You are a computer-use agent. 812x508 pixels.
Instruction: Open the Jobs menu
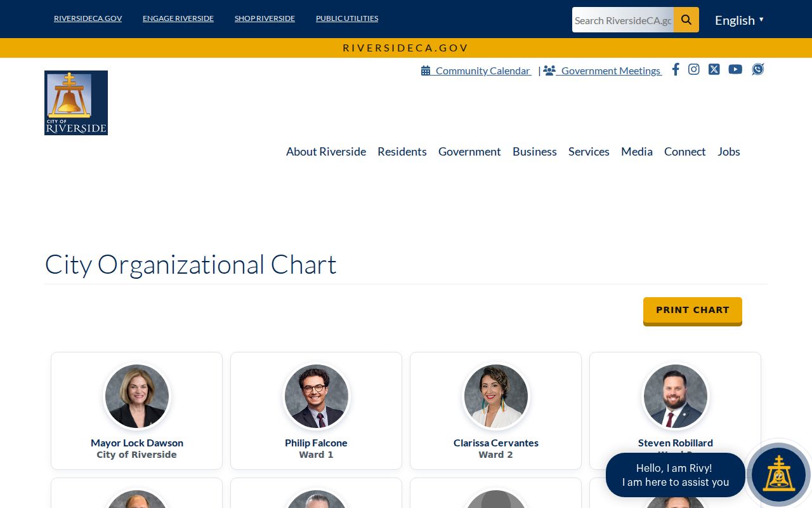pyautogui.click(x=729, y=151)
